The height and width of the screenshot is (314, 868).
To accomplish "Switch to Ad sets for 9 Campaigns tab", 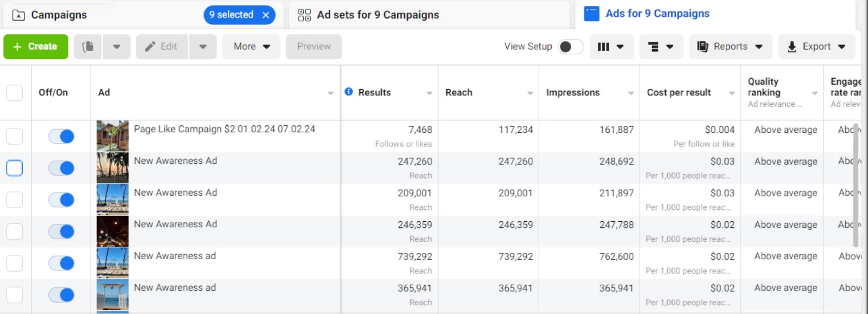I will tap(378, 15).
